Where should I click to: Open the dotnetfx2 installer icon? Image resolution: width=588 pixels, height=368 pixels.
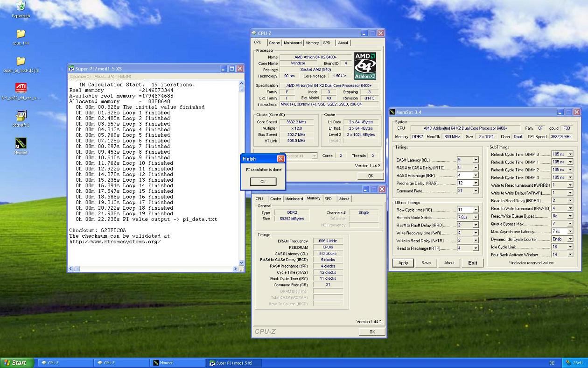tap(21, 115)
